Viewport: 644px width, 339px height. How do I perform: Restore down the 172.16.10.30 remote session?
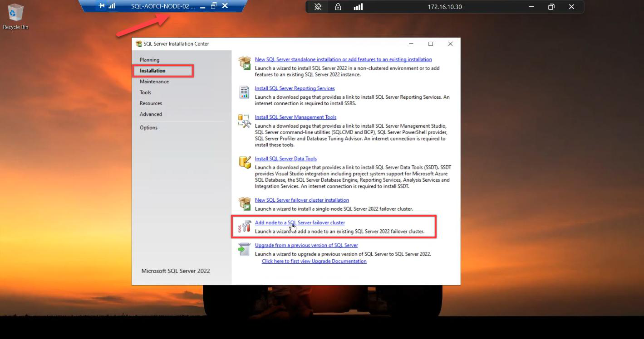point(551,7)
